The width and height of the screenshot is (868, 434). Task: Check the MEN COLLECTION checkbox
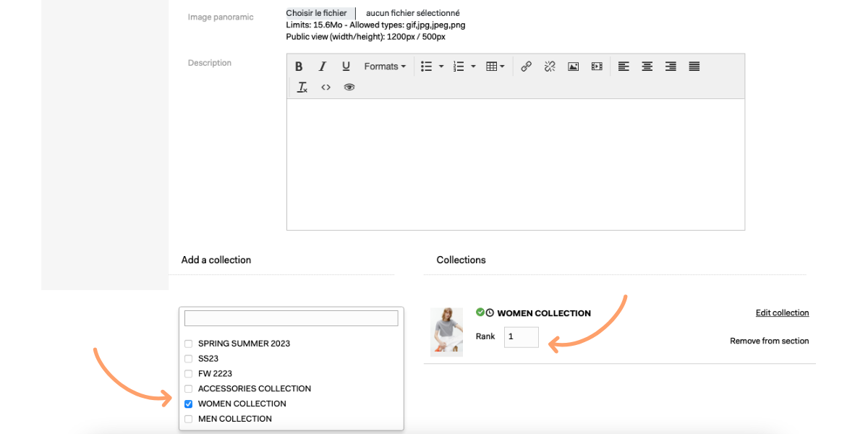click(189, 419)
